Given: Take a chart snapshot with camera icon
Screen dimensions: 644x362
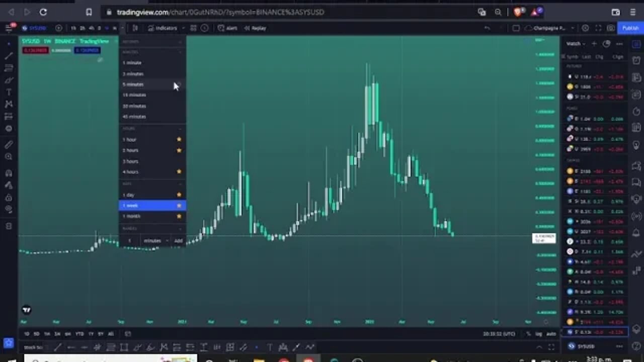Looking at the screenshot, I should (610, 28).
